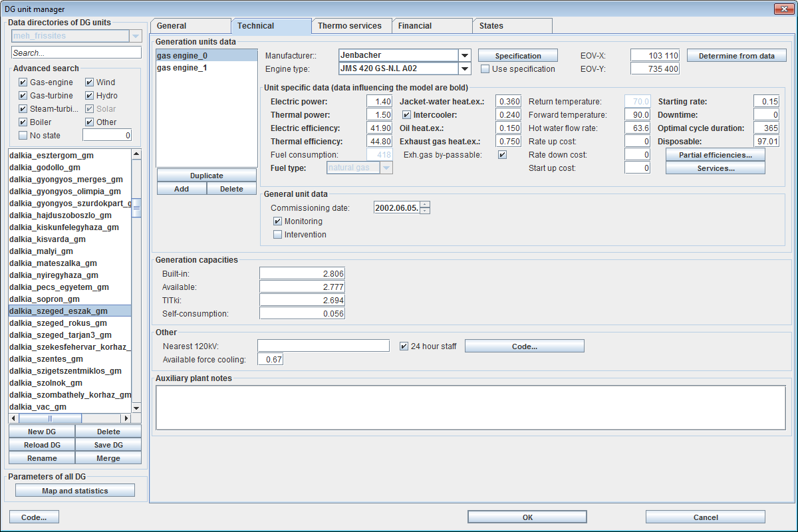Open Partial efficiencies dialog
The width and height of the screenshot is (798, 532).
click(716, 155)
